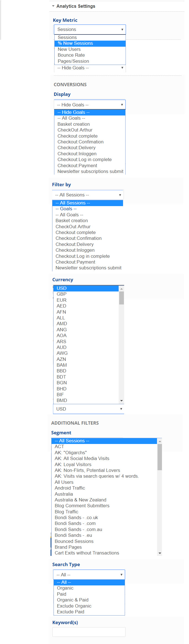Select "Organic & Paid" search type
This screenshot has width=189, height=644.
click(73, 600)
